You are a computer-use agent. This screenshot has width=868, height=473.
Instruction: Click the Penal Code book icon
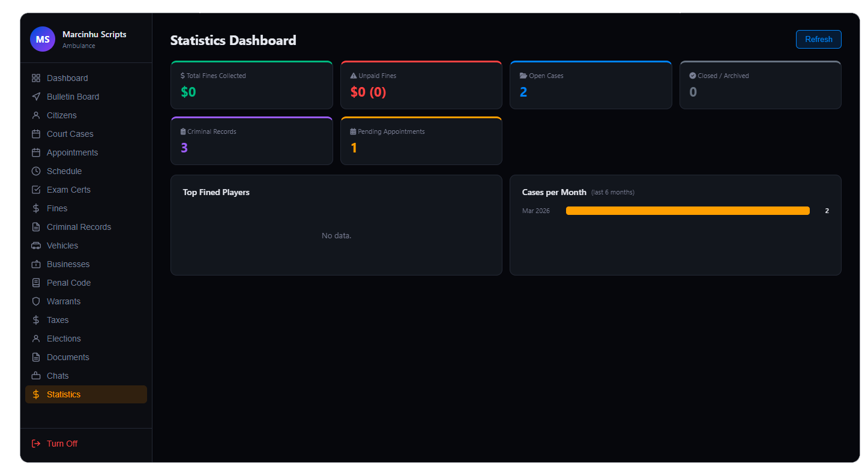[36, 283]
